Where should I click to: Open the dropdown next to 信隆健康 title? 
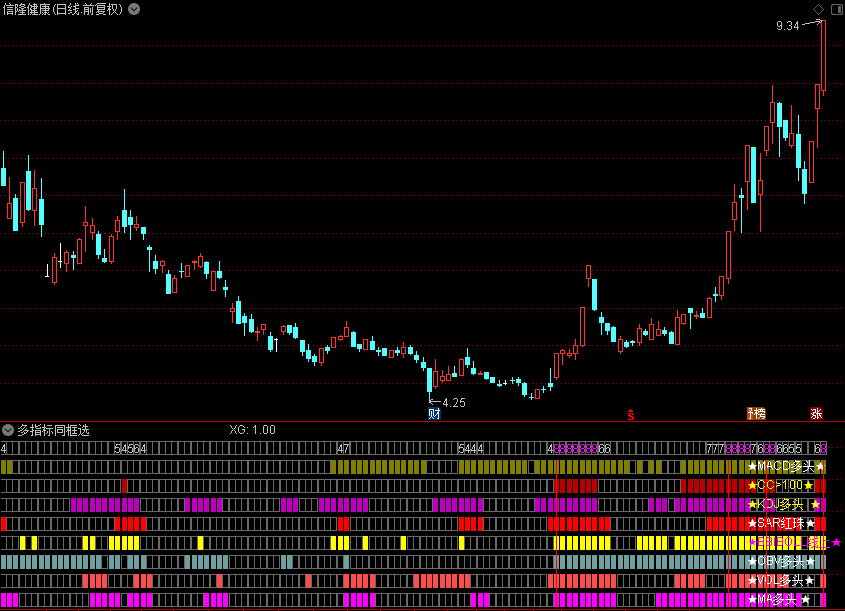134,9
